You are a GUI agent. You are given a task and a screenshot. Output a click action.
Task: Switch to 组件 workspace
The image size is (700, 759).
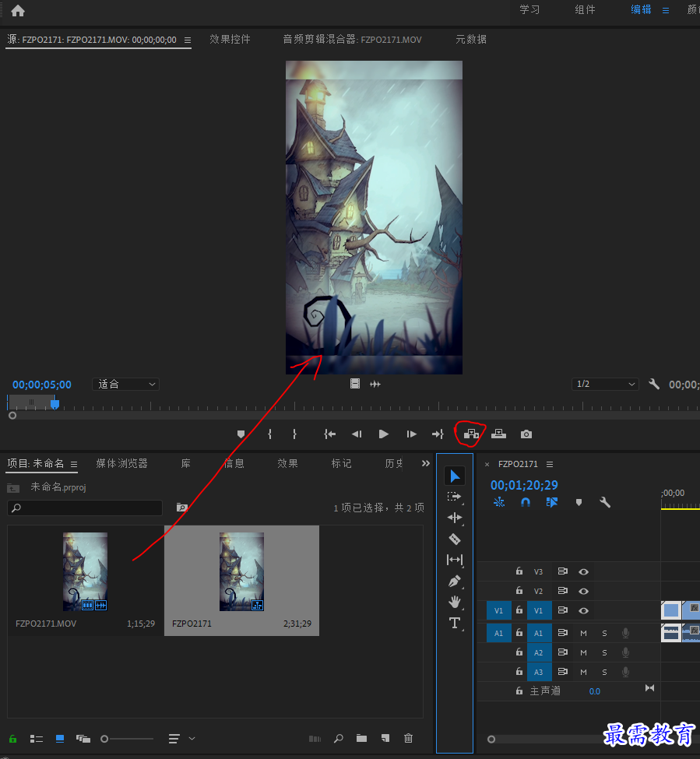tap(585, 9)
